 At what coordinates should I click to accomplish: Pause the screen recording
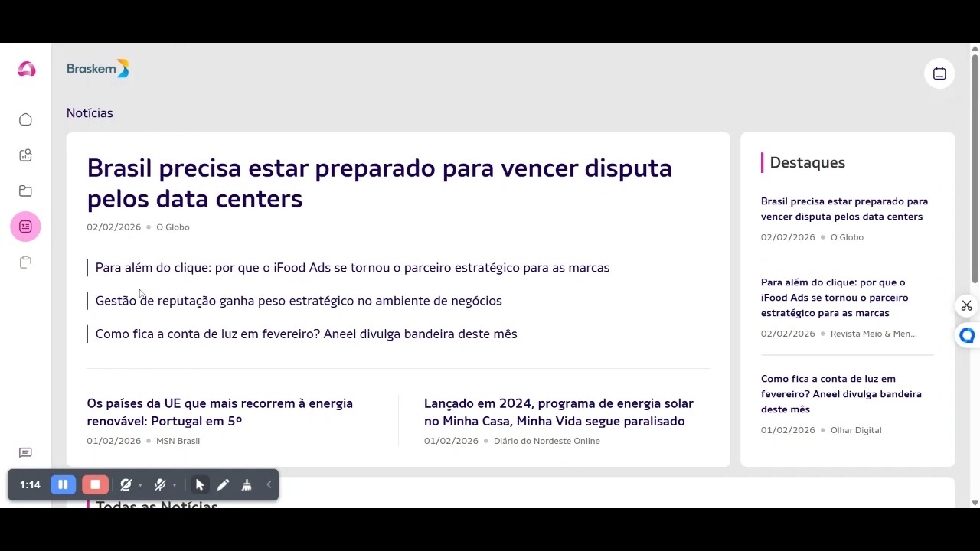(x=63, y=484)
